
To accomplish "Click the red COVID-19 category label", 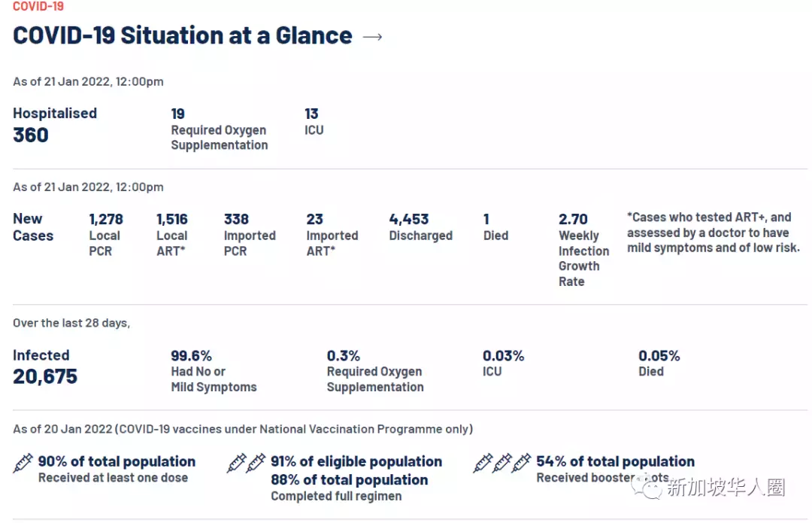I will [38, 7].
